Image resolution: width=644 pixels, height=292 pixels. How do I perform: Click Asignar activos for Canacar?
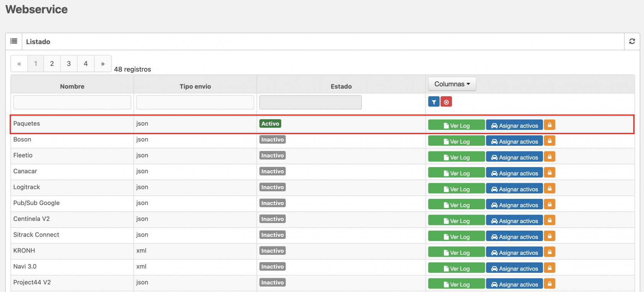click(514, 173)
